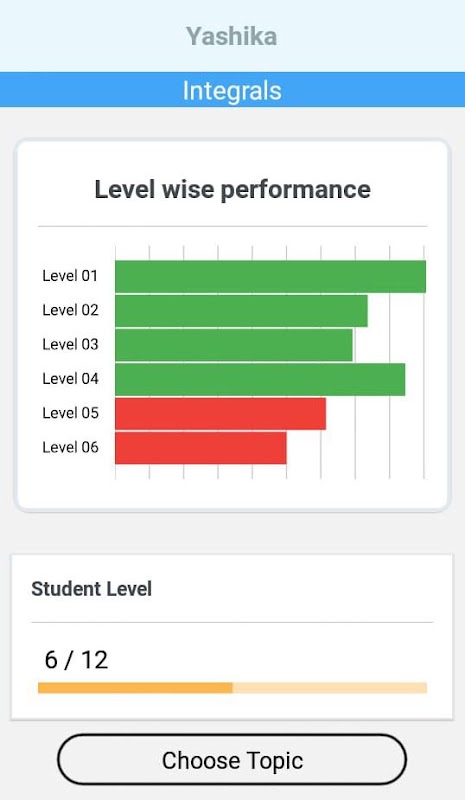Select the Level 05 red bar
The image size is (465, 800).
[x=221, y=413]
